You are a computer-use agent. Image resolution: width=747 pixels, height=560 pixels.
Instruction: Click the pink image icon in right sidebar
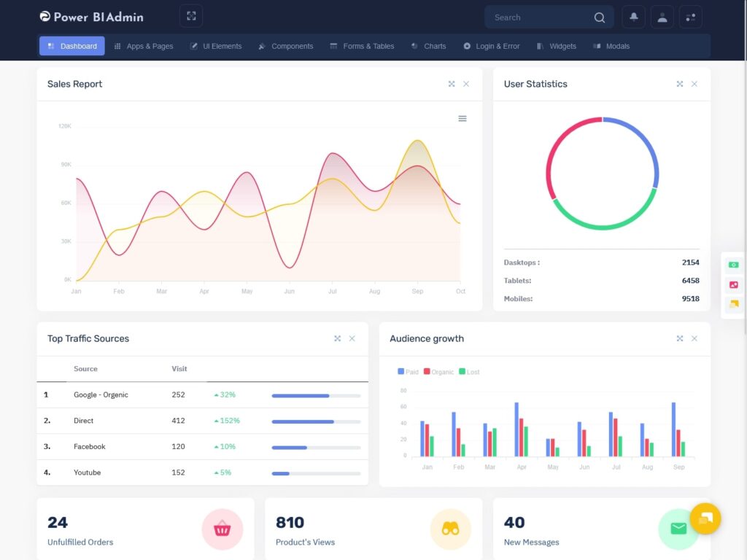click(733, 284)
